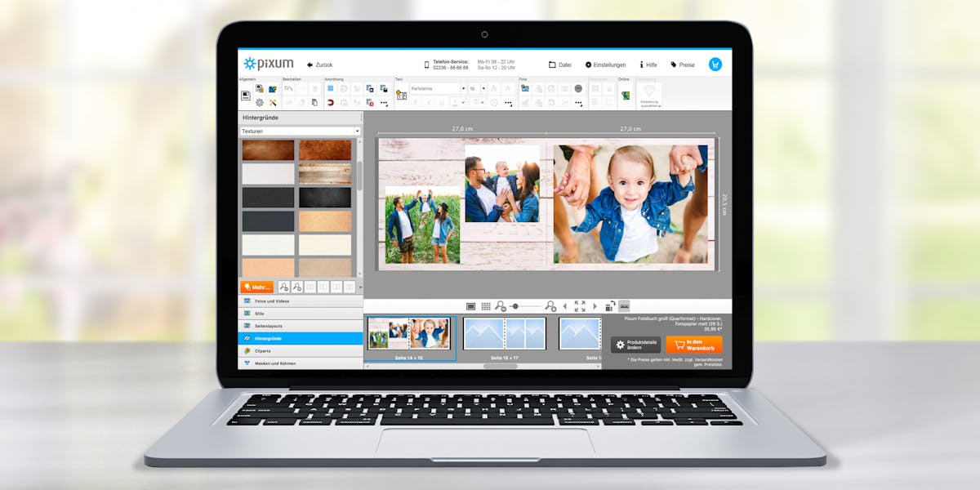Click the add text box icon
980x490 pixels.
coord(401,95)
